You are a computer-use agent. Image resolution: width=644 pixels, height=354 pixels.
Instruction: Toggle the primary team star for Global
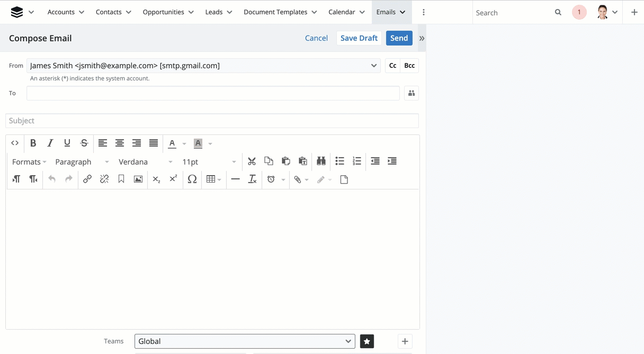(x=367, y=341)
